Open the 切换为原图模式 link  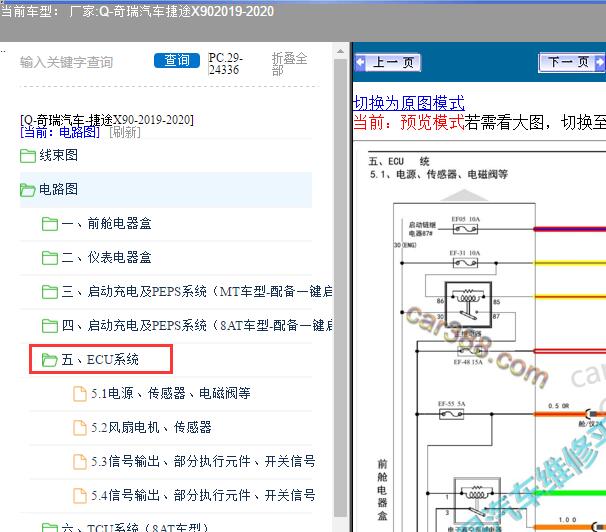[x=409, y=103]
